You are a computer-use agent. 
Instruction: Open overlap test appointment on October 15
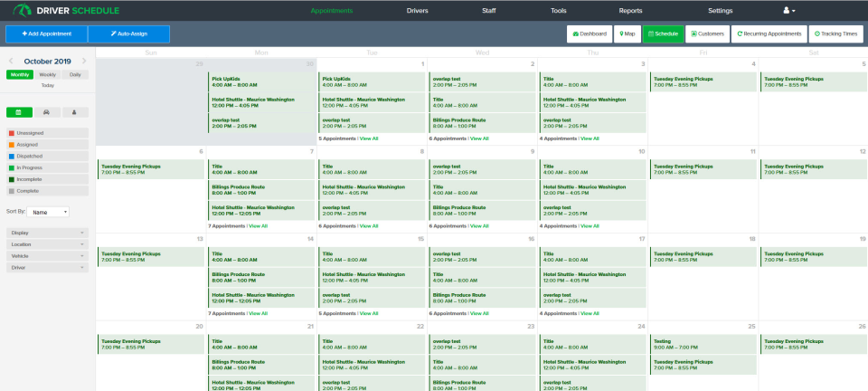tap(372, 298)
